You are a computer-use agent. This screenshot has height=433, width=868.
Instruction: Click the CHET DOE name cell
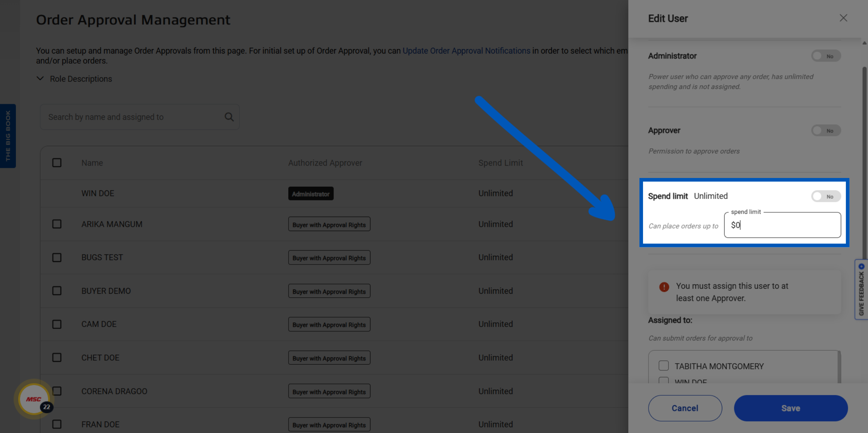[100, 358]
